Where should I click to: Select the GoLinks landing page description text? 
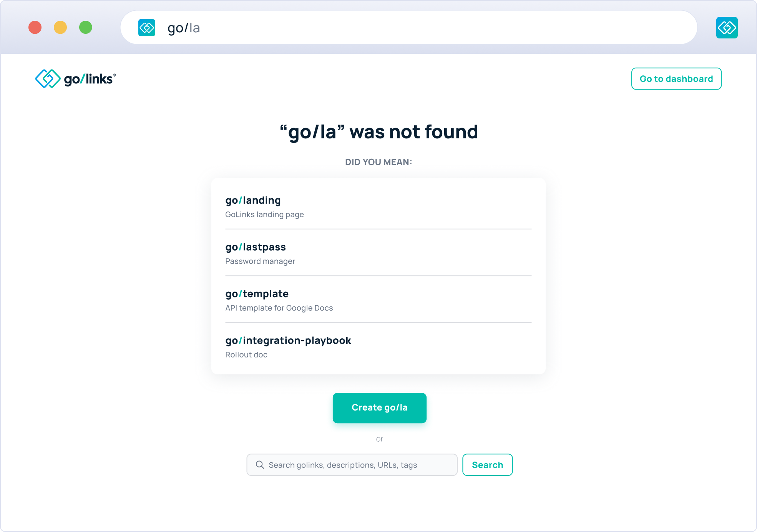[264, 214]
